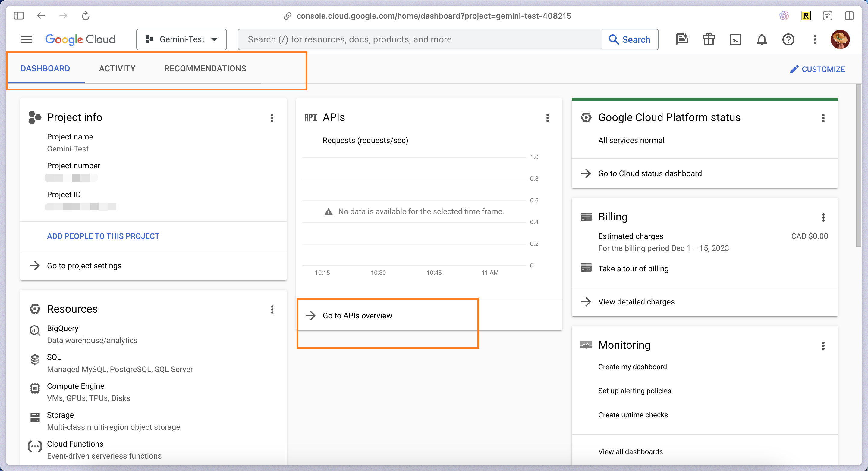This screenshot has width=868, height=471.
Task: Click the Storage resource icon
Action: point(35,417)
